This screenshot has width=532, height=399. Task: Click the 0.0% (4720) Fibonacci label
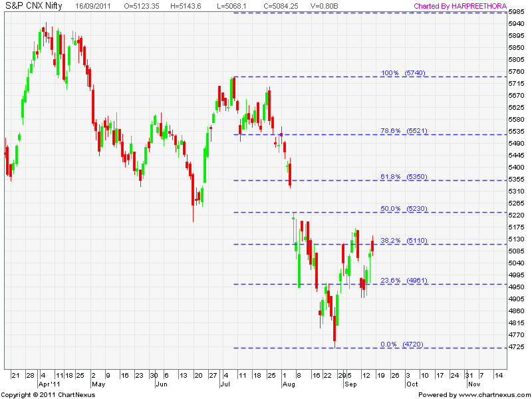click(402, 344)
